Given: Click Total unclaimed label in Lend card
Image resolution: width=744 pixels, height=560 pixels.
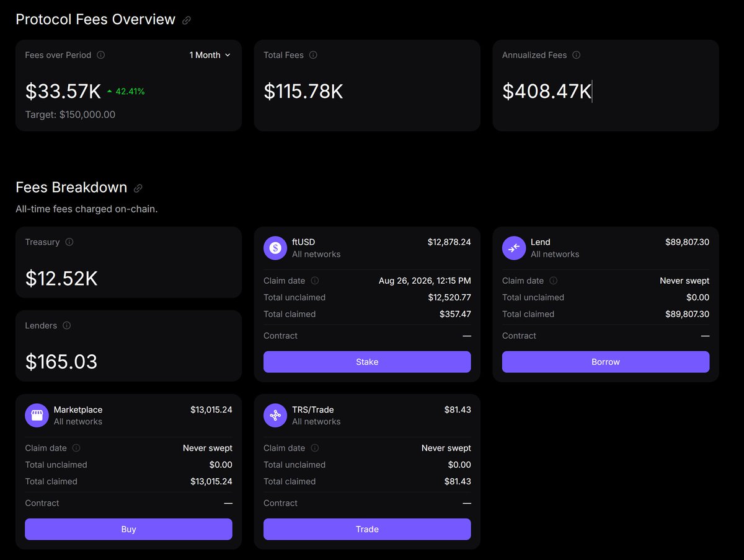Looking at the screenshot, I should click(533, 297).
